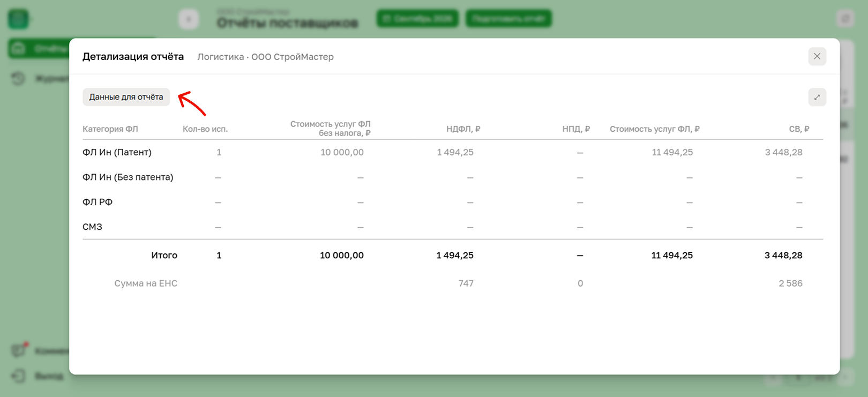868x397 pixels.
Task: Click the Кол-во исп. column header
Action: [x=205, y=129]
